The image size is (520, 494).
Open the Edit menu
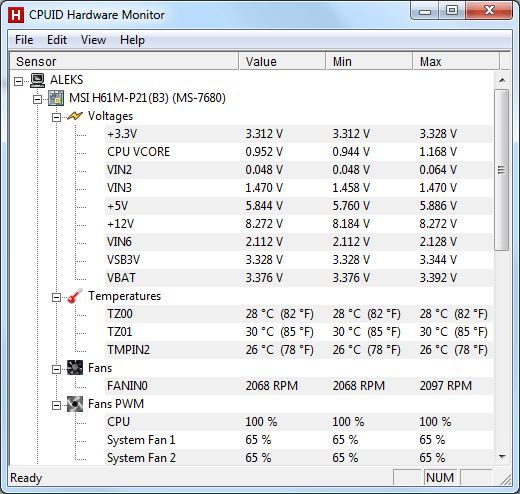pyautogui.click(x=57, y=40)
